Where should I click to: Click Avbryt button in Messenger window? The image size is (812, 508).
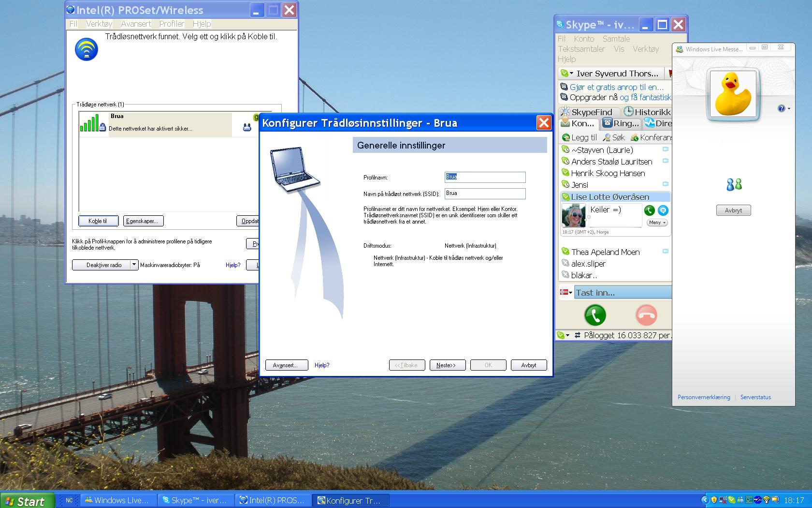coord(733,210)
